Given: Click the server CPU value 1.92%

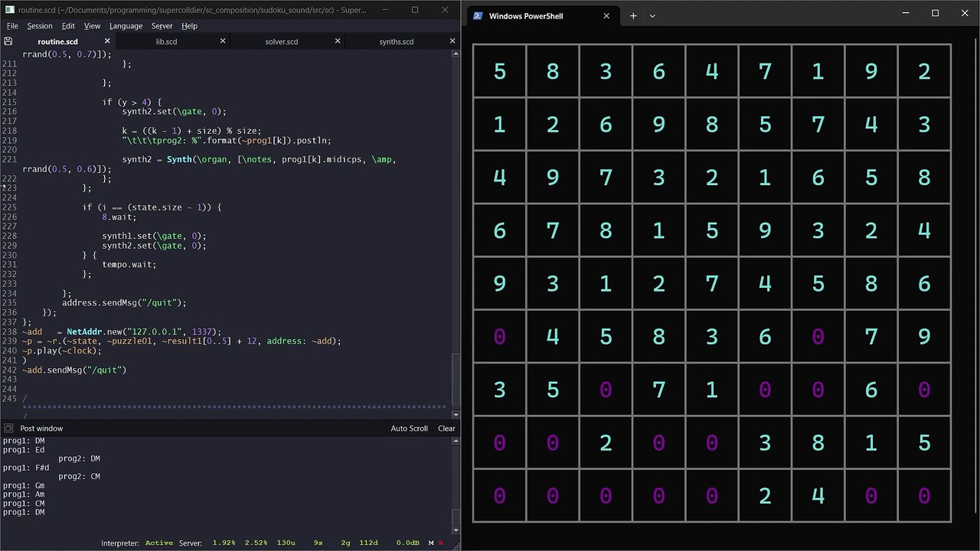Looking at the screenshot, I should click(x=224, y=543).
